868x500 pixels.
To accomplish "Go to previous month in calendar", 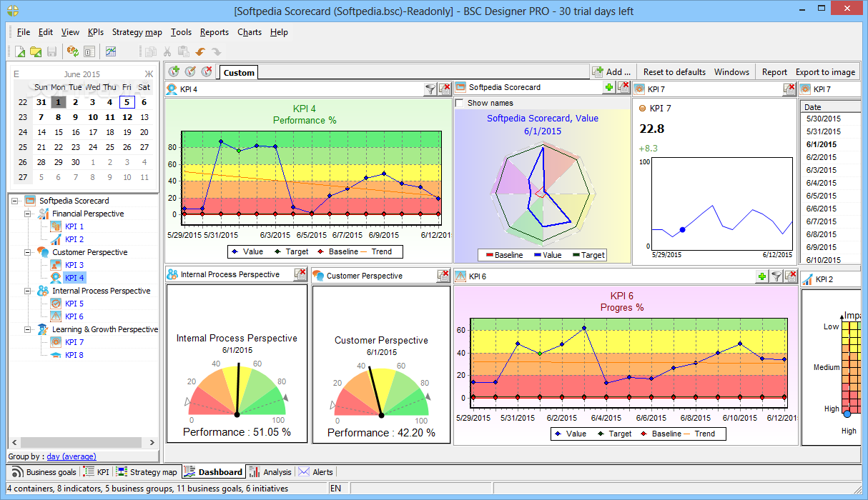I will pos(16,74).
